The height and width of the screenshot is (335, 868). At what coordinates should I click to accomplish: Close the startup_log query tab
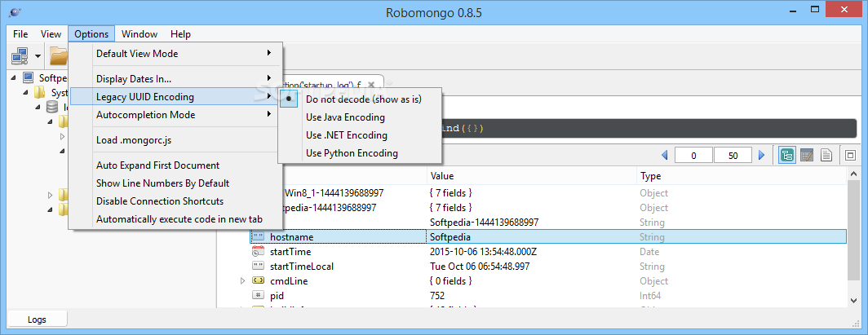click(x=371, y=85)
